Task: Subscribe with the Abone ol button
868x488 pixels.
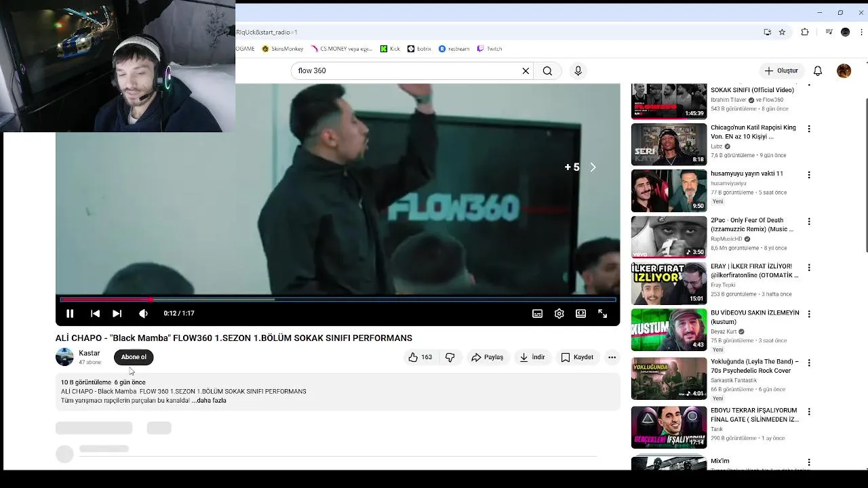Action: [x=134, y=357]
